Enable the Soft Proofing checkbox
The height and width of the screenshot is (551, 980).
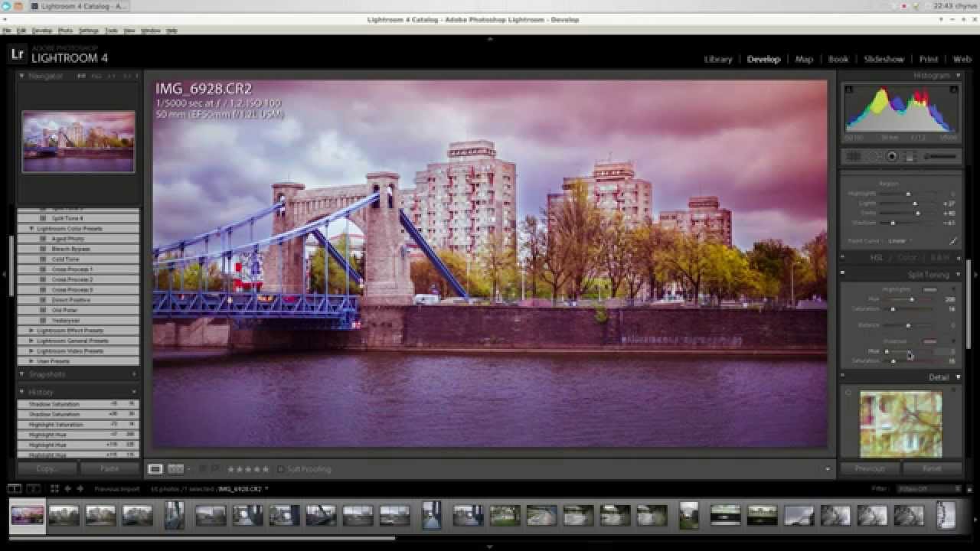tap(281, 469)
